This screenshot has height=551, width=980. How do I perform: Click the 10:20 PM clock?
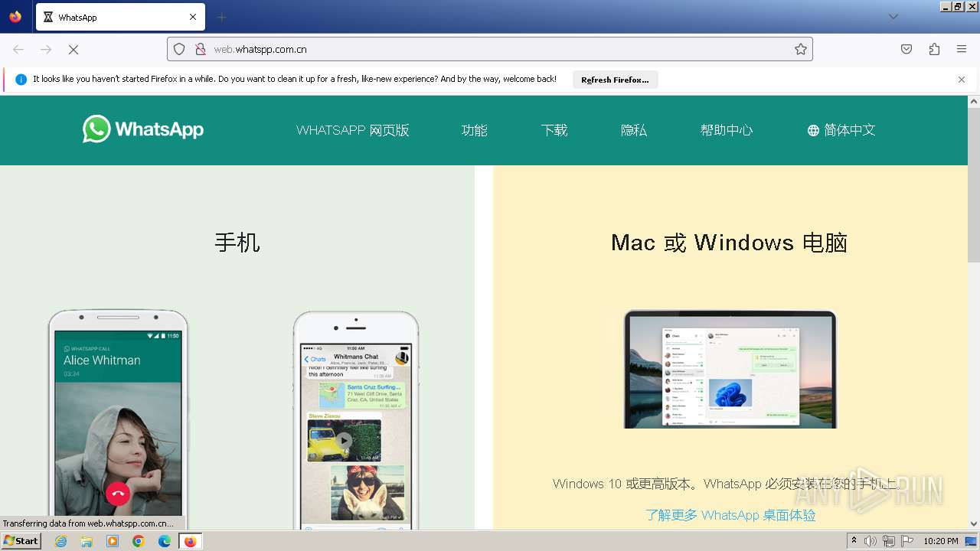(x=941, y=541)
